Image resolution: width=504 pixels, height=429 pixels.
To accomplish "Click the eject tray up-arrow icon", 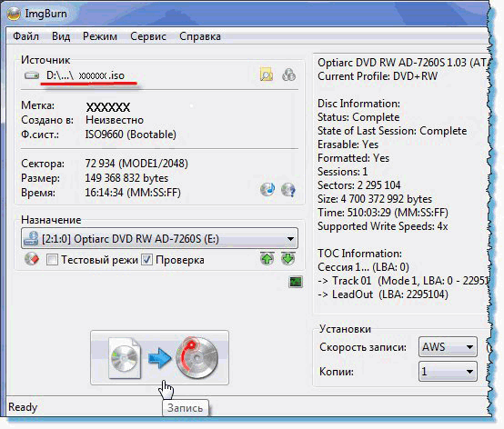I will (x=267, y=258).
